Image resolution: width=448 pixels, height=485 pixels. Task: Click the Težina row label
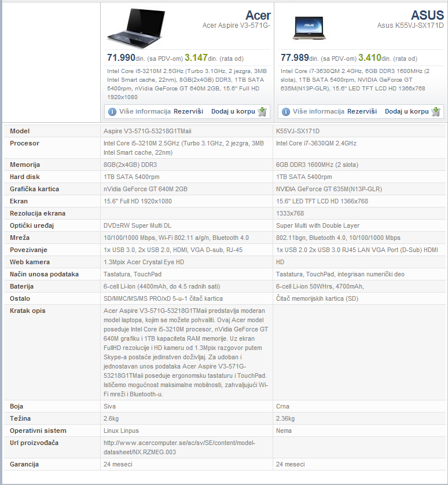(20, 418)
